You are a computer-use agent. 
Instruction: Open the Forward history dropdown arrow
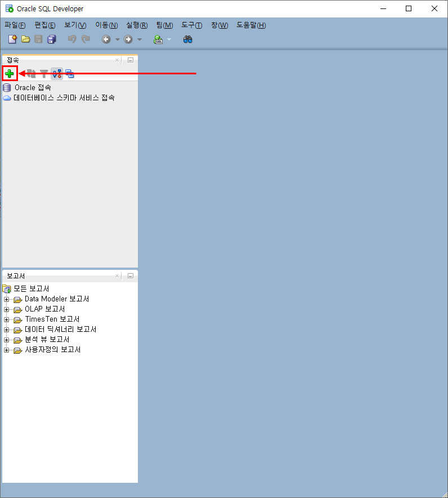pos(139,39)
